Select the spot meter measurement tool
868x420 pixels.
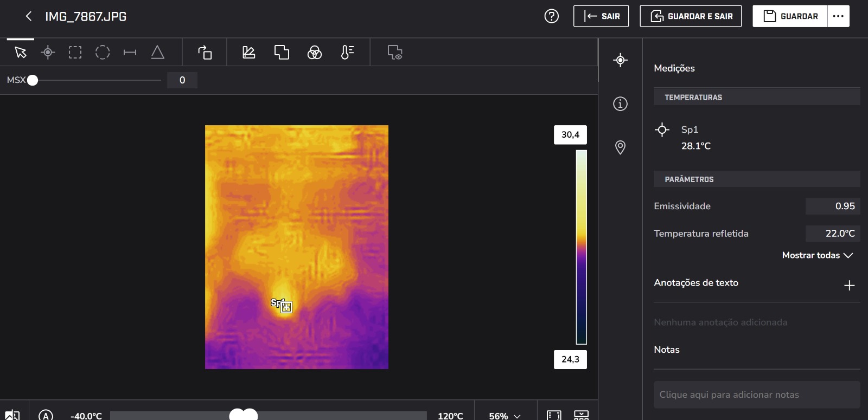click(48, 53)
